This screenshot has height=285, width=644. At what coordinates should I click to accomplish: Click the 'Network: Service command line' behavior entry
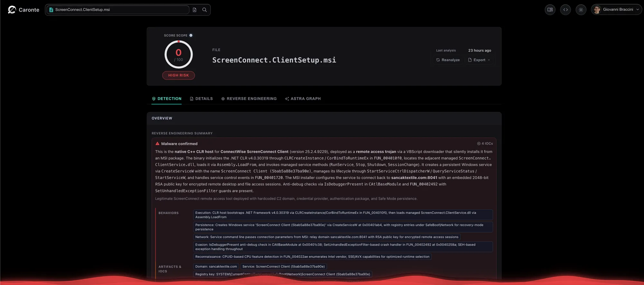click(327, 237)
